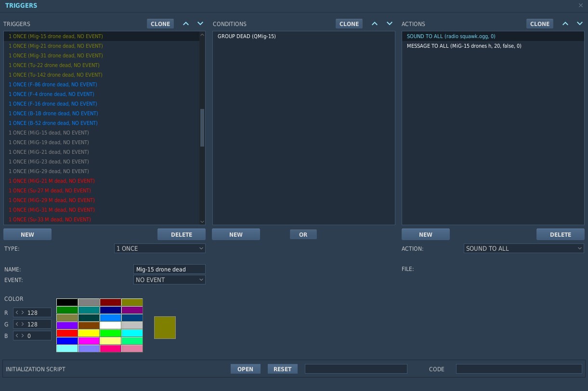The height and width of the screenshot is (391, 588).
Task: Decrease the B color value arrow
Action: (x=17, y=336)
